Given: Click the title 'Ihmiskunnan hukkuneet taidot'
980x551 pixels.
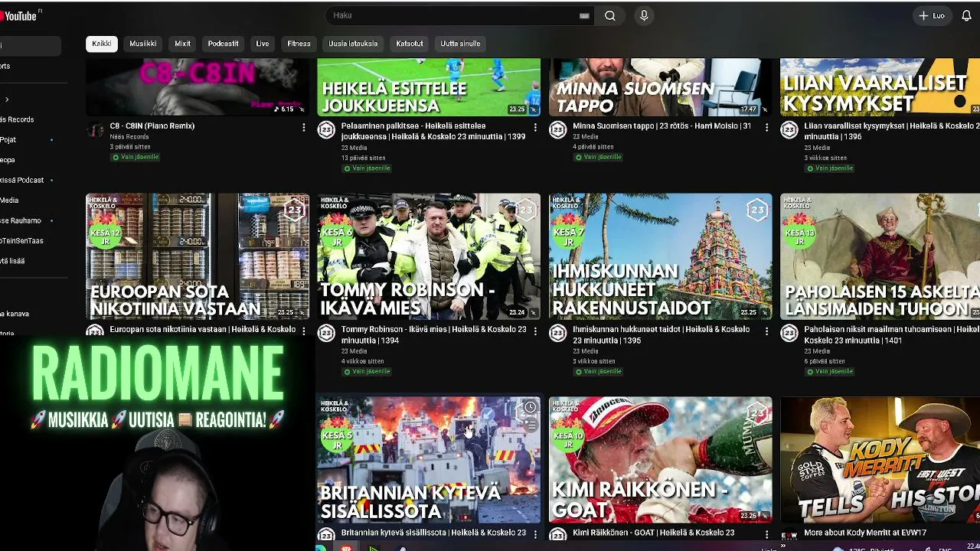Looking at the screenshot, I should tap(661, 334).
